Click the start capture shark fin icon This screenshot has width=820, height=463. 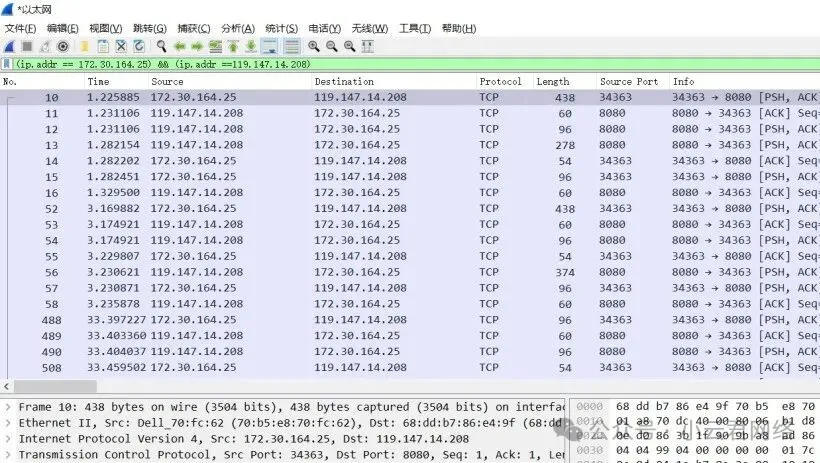(9, 46)
